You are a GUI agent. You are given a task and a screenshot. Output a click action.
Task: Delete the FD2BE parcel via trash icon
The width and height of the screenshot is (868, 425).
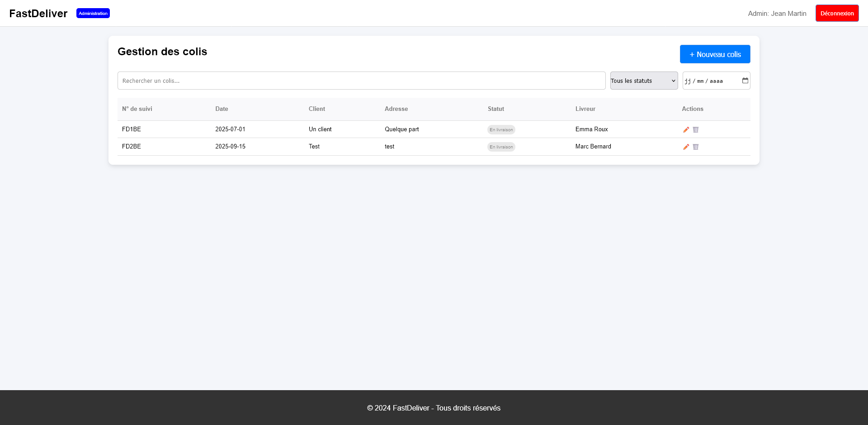(x=696, y=147)
